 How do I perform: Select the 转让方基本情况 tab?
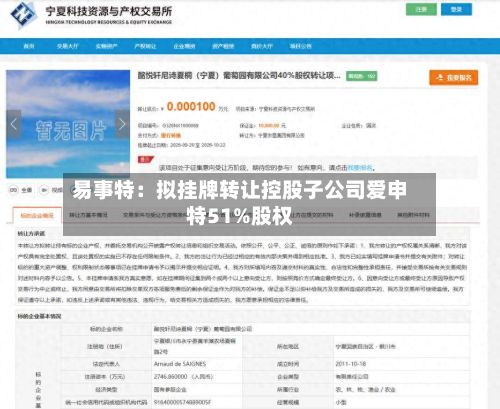88,215
